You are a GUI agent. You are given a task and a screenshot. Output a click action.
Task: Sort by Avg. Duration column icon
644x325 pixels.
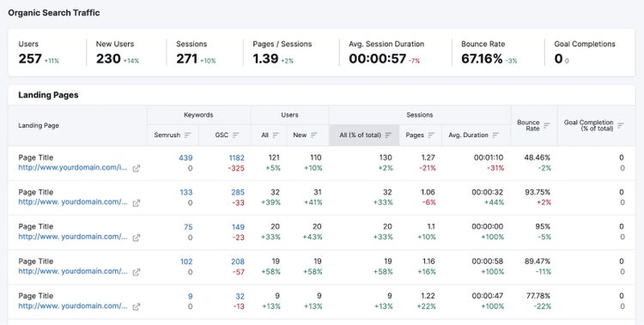pos(495,135)
